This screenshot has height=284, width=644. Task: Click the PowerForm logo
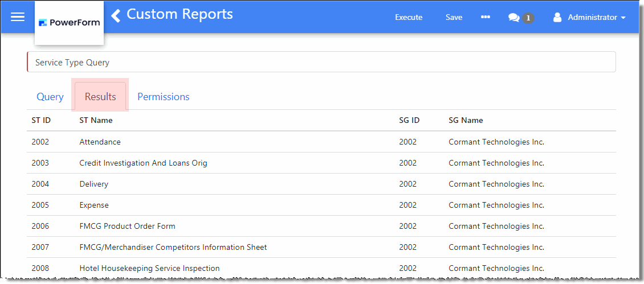pyautogui.click(x=69, y=23)
